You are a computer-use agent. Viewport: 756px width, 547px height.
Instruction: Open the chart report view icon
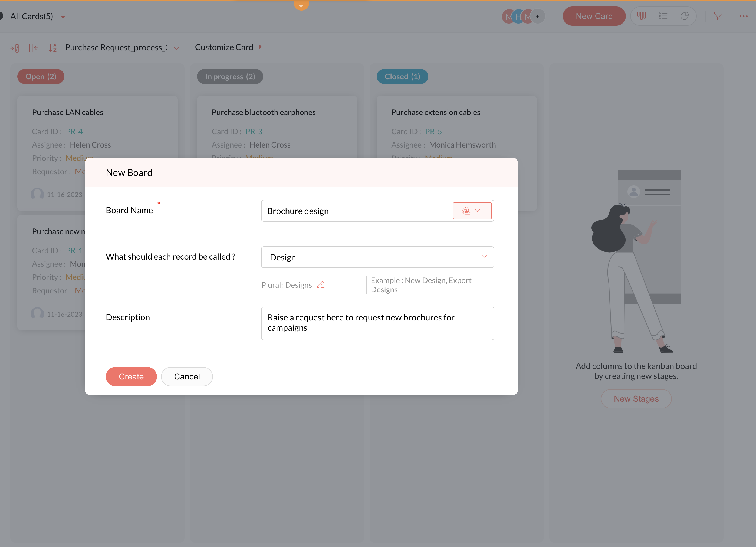685,16
